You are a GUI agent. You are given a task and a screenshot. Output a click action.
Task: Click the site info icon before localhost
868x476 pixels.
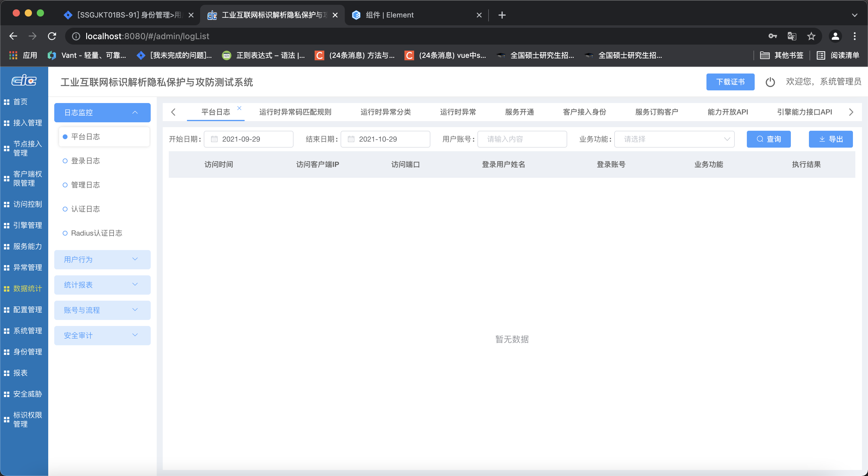76,36
